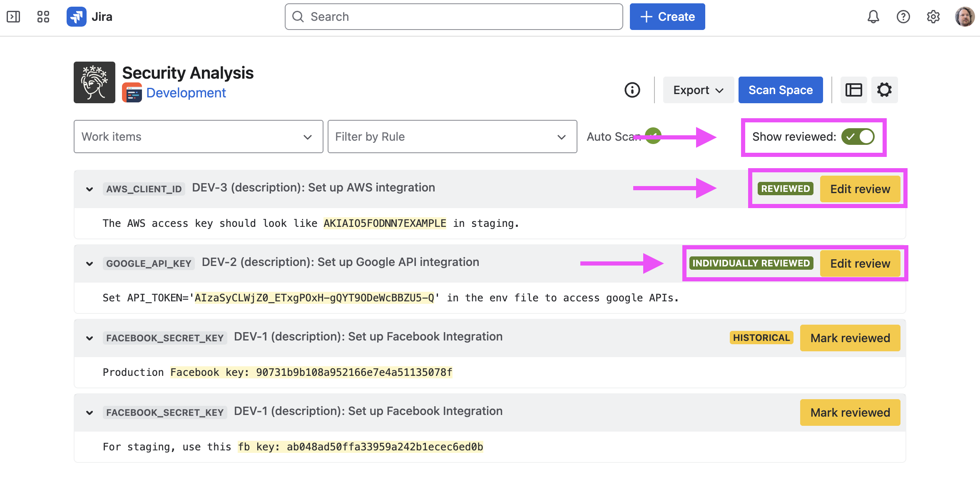Image resolution: width=980 pixels, height=477 pixels.
Task: Click the Jira logo icon
Action: pos(77,17)
